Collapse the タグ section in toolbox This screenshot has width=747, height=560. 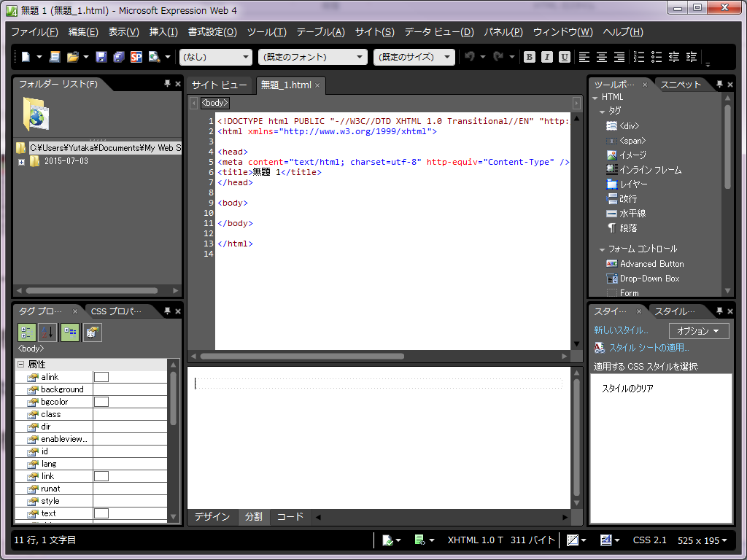click(x=602, y=112)
